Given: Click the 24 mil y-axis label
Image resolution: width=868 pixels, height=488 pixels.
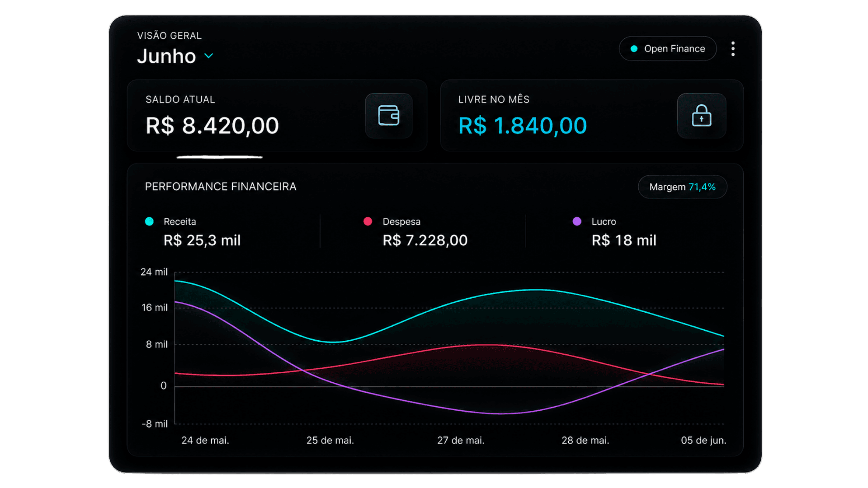Looking at the screenshot, I should coord(154,272).
